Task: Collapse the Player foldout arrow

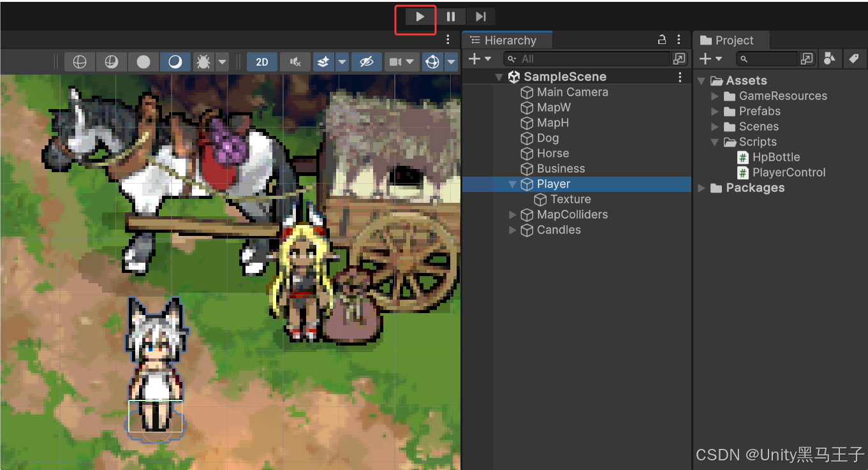Action: [512, 184]
